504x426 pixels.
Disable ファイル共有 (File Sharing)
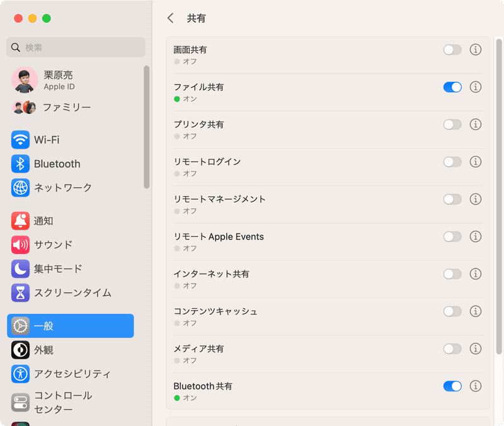[x=452, y=87]
